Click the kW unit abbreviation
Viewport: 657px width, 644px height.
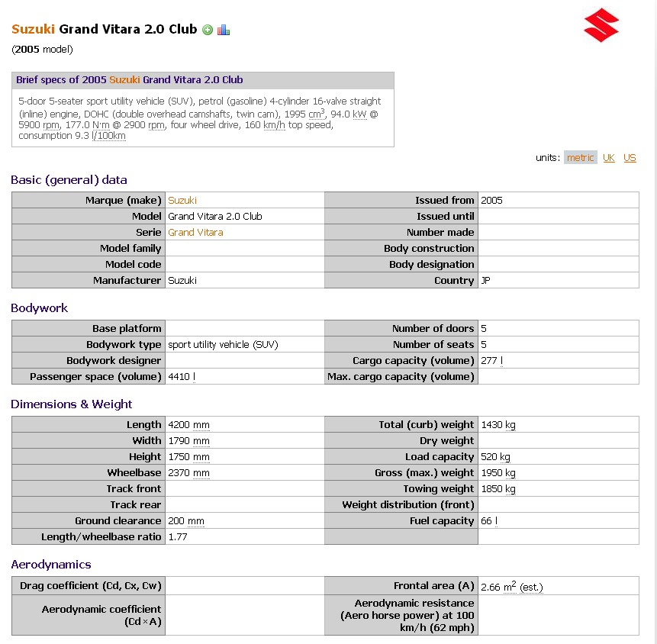point(359,114)
